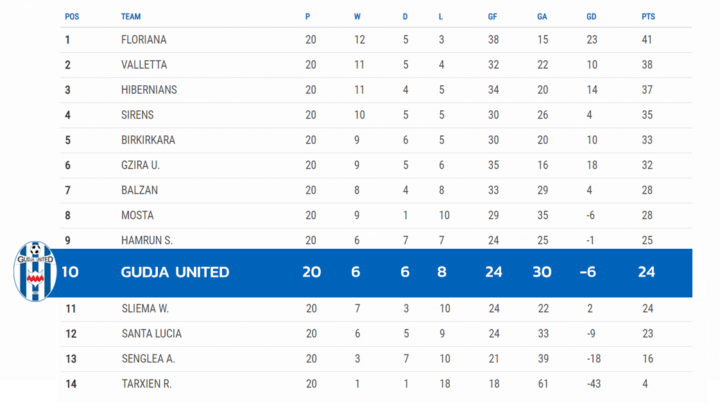Click the Birkirkara team name
This screenshot has height=418, width=720.
tap(148, 140)
